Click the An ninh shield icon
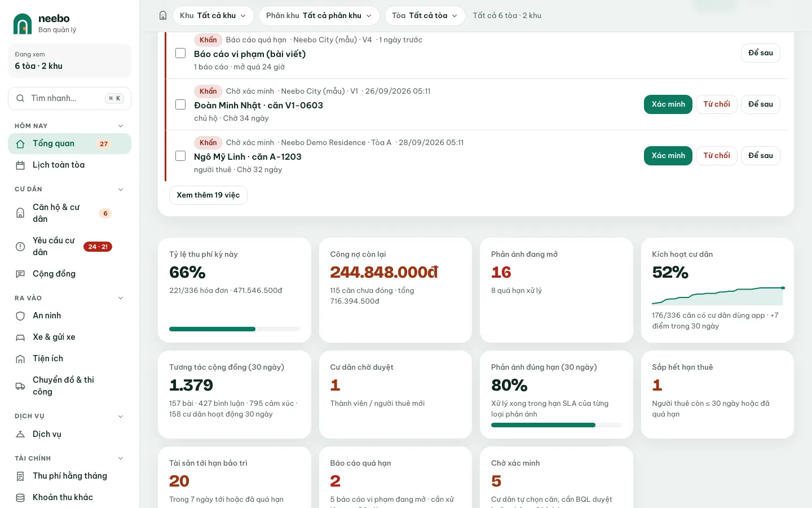Screen dimensions: 812x508 20,316
